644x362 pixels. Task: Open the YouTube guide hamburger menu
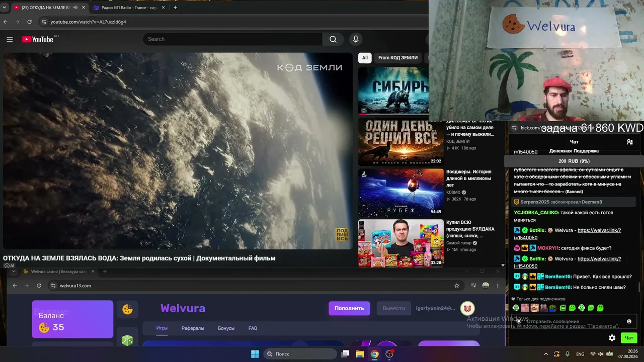[x=10, y=39]
